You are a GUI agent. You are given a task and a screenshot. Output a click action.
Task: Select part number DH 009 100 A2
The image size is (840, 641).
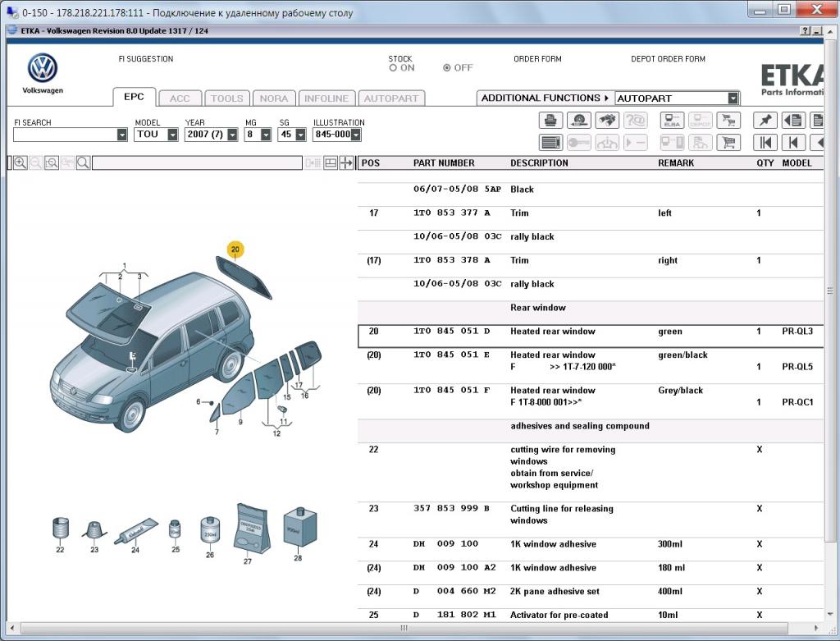[454, 567]
